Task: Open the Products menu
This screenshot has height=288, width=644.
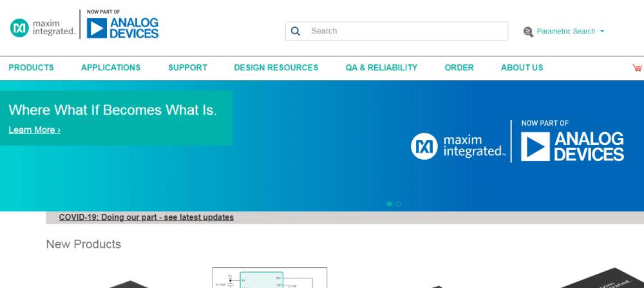Action: [31, 68]
